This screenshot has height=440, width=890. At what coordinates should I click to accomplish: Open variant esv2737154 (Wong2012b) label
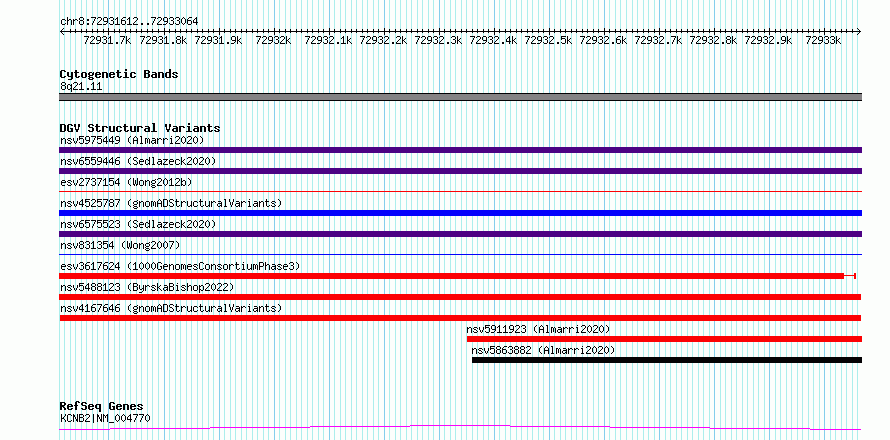126,182
